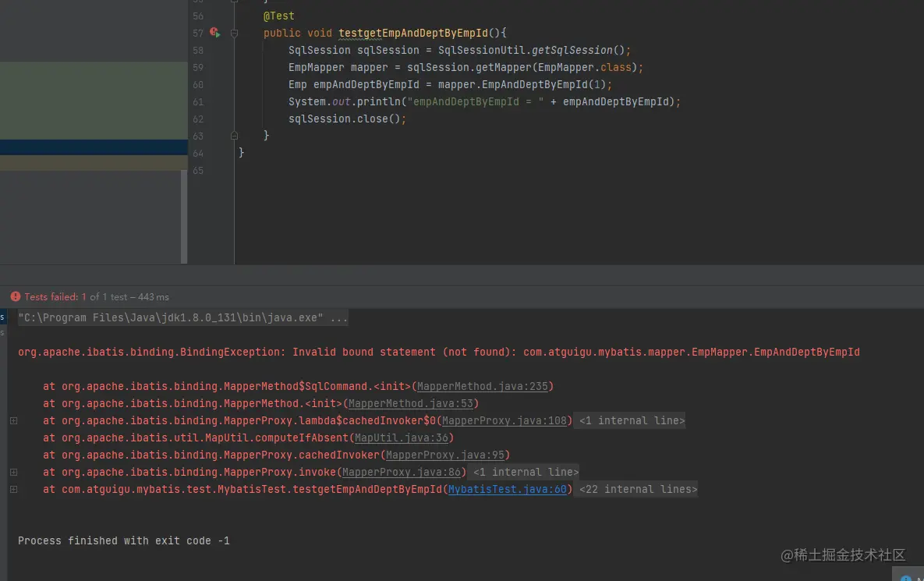Click the '<1 internal line>' label after MapperProxy.java:86
The image size is (924, 581).
(x=526, y=472)
